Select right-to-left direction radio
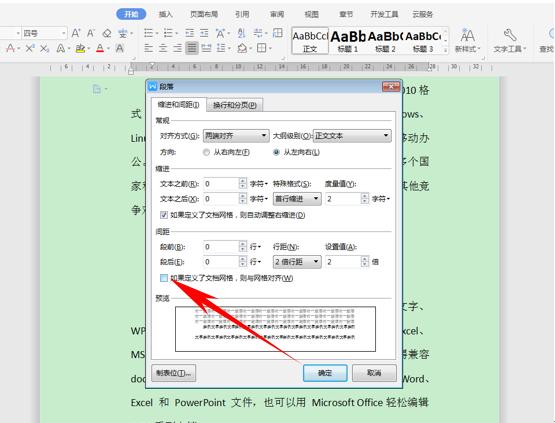This screenshot has width=555, height=423. [206, 152]
